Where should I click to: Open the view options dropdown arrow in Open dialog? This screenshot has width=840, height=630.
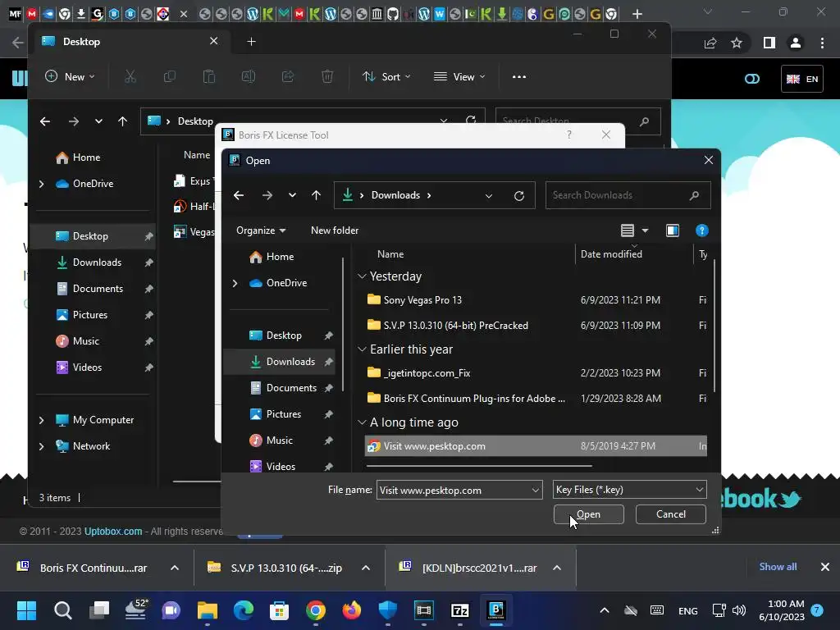pyautogui.click(x=645, y=231)
